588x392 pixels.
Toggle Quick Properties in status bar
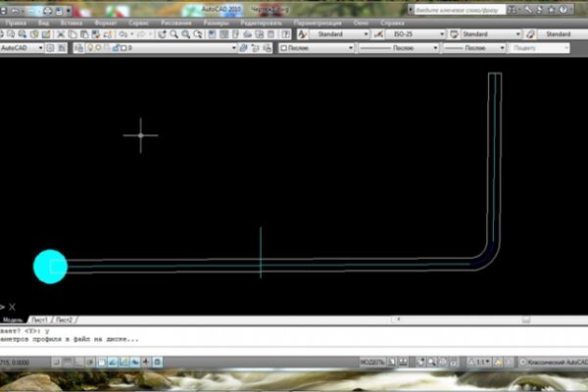[x=158, y=362]
